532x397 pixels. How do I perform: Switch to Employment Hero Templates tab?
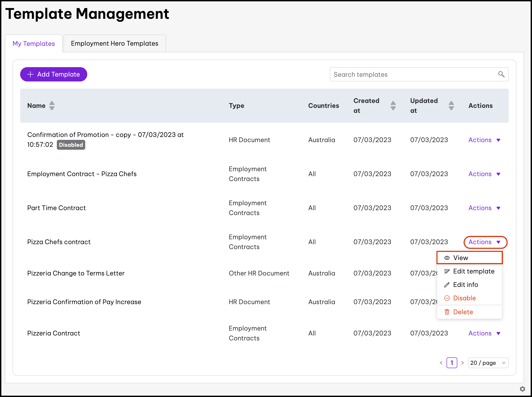(x=115, y=43)
